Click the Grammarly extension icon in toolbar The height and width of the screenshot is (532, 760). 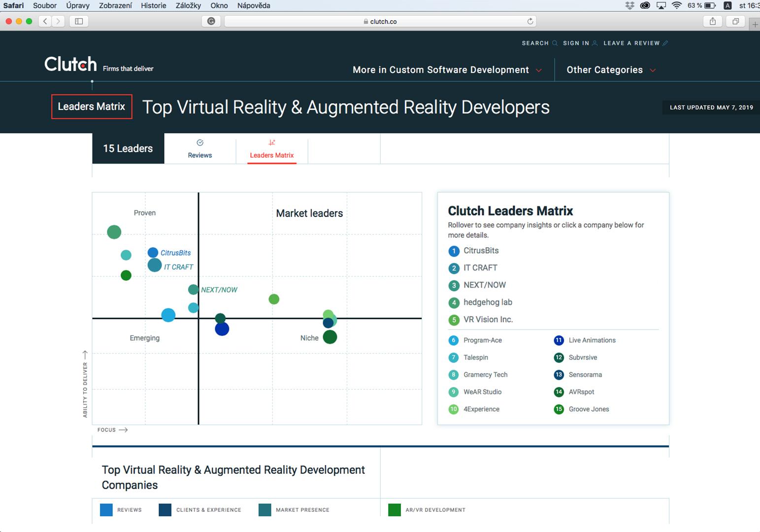(211, 21)
